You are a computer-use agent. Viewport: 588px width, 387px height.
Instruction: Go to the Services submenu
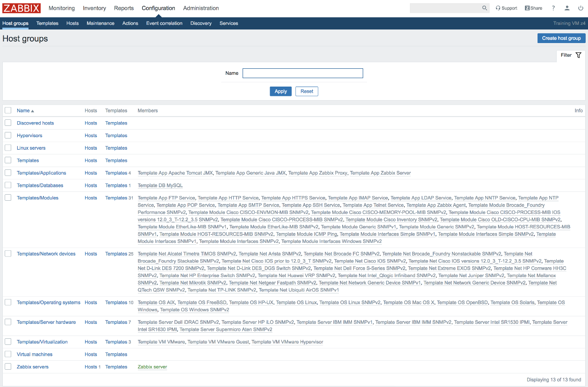(x=229, y=23)
